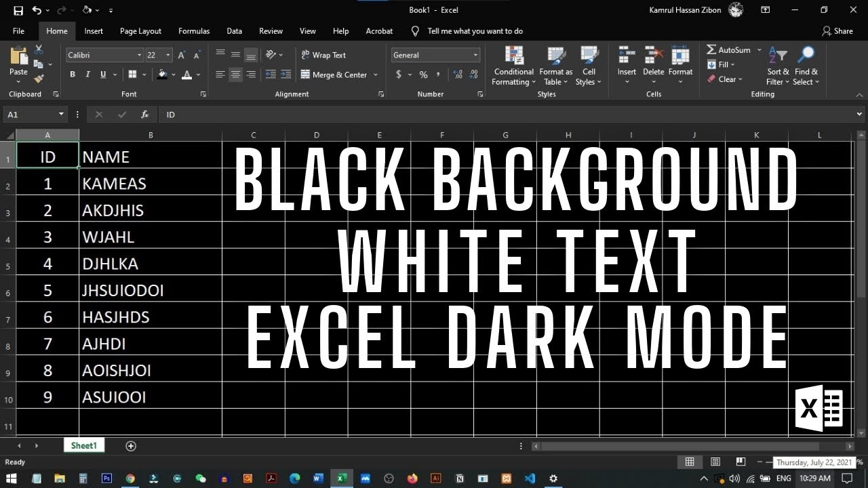Apply the Accounting dollar number format
The image size is (868, 488).
coord(399,75)
